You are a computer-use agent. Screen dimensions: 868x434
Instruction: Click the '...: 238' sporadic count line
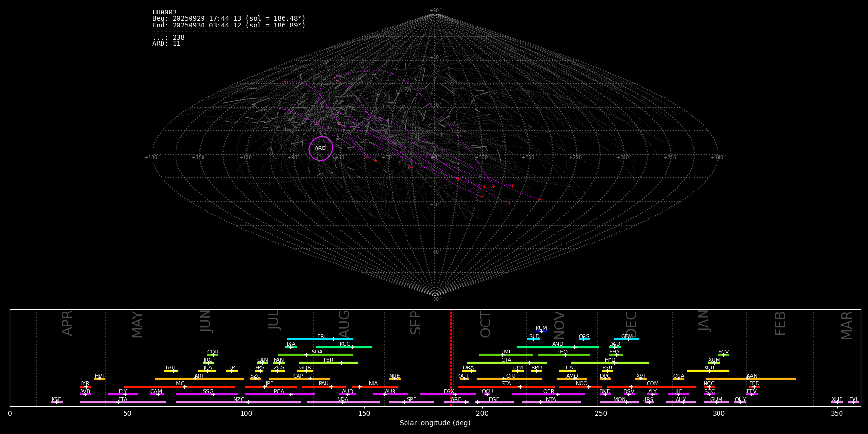pos(168,38)
